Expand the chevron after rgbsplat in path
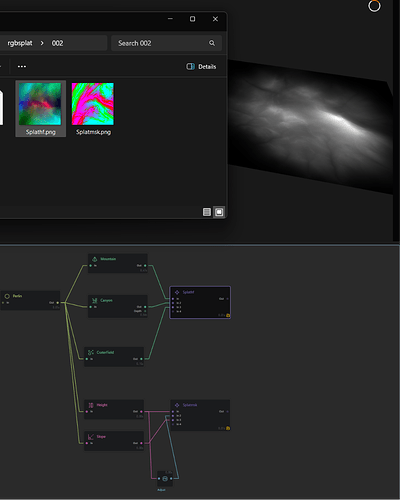Image resolution: width=400 pixels, height=500 pixels. coord(42,43)
